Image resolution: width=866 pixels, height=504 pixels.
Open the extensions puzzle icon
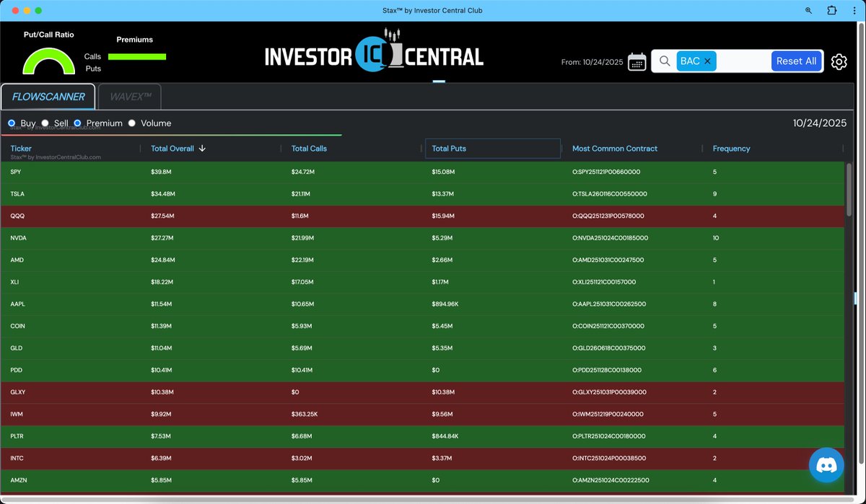(831, 11)
